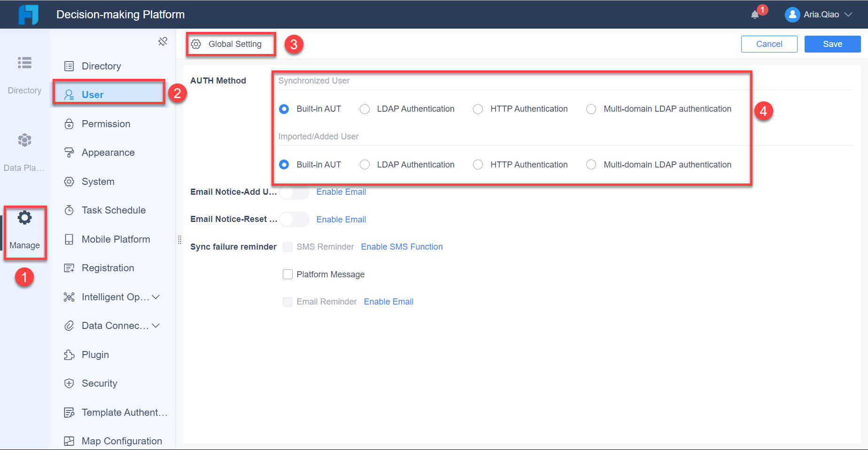Open Task Schedule settings
The image size is (868, 450).
(113, 210)
